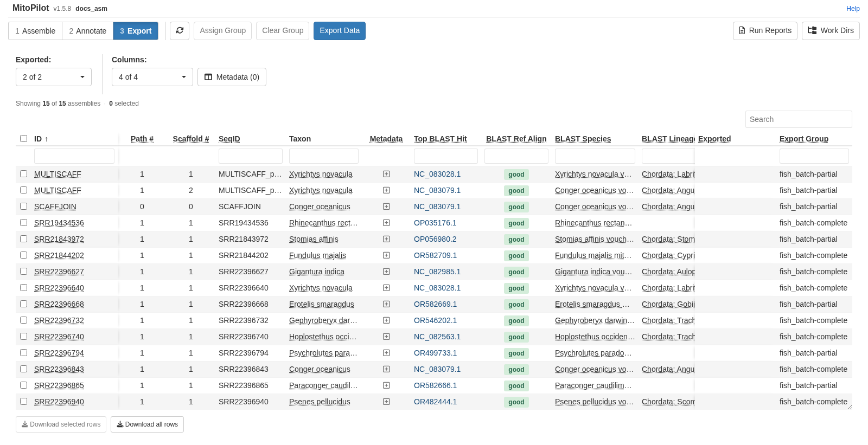
Task: Click the Clear Group button
Action: tap(283, 31)
